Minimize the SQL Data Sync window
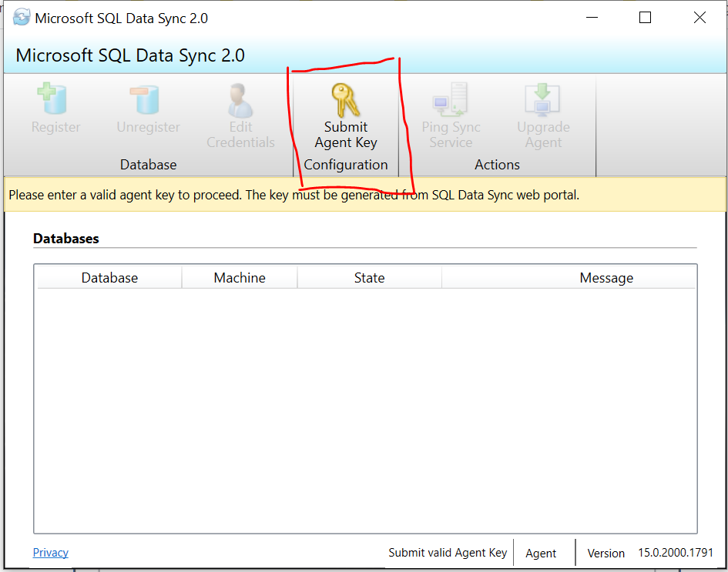This screenshot has height=572, width=728. 592,18
